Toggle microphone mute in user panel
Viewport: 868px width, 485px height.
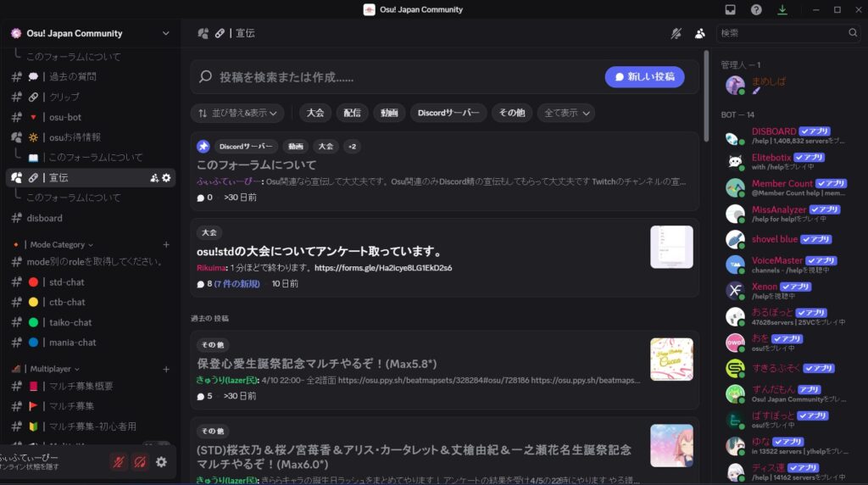pos(119,462)
